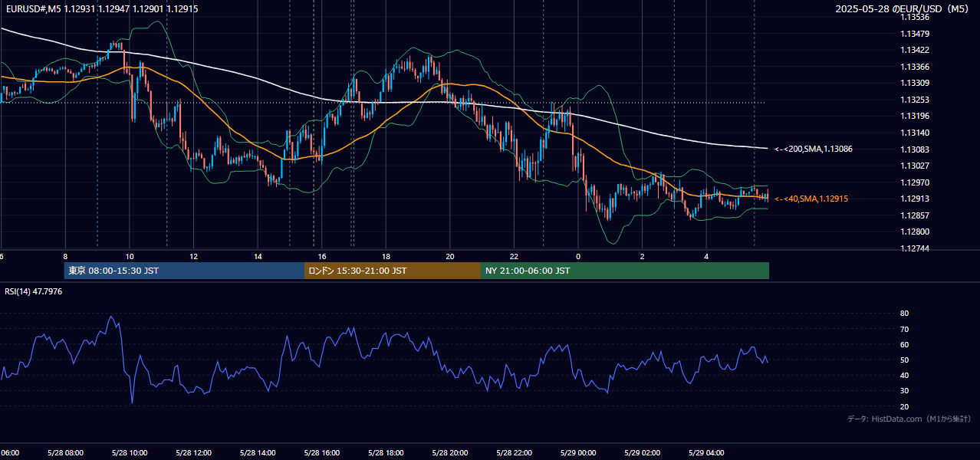This screenshot has height=460, width=980.
Task: Click RSI level 40 on the scale
Action: pos(904,375)
